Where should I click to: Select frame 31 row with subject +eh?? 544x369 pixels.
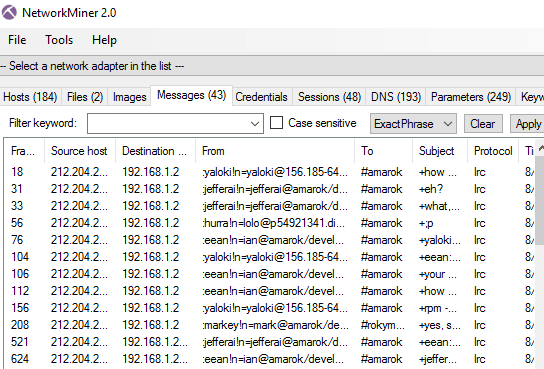click(x=270, y=189)
